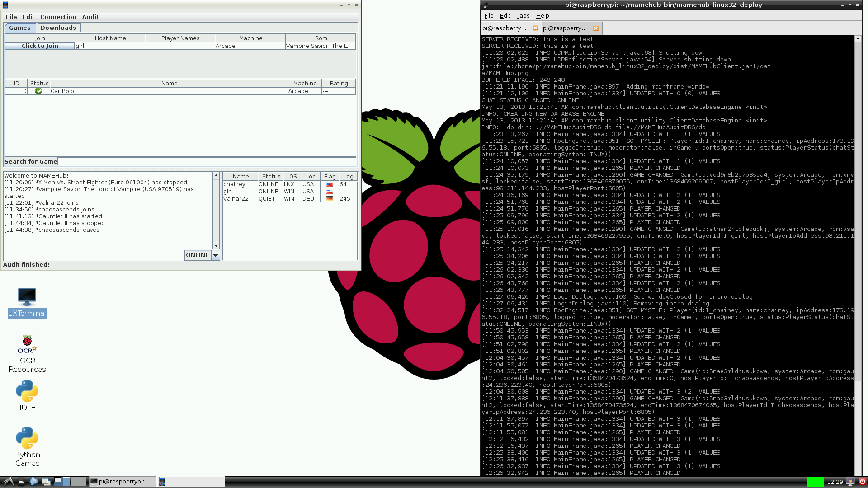The image size is (868, 488).
Task: Click the USA flag in chainey's row
Action: pos(330,184)
